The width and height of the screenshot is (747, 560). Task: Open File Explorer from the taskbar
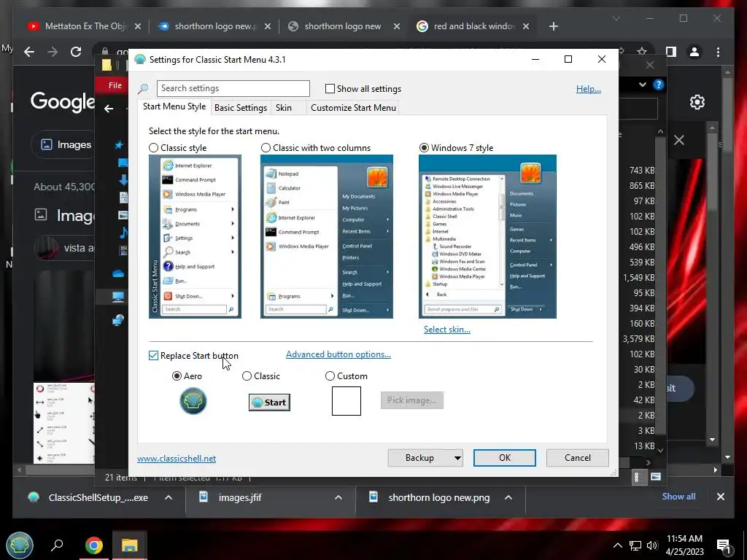point(129,545)
